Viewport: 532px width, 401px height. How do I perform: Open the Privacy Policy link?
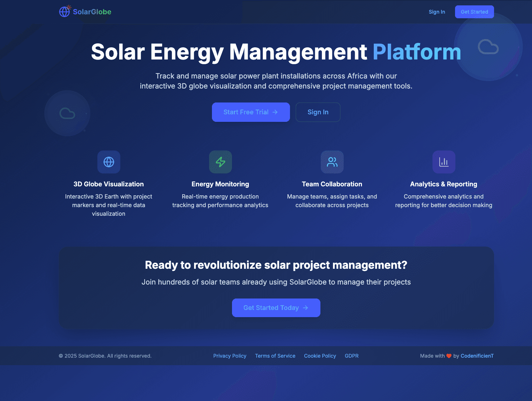point(230,356)
